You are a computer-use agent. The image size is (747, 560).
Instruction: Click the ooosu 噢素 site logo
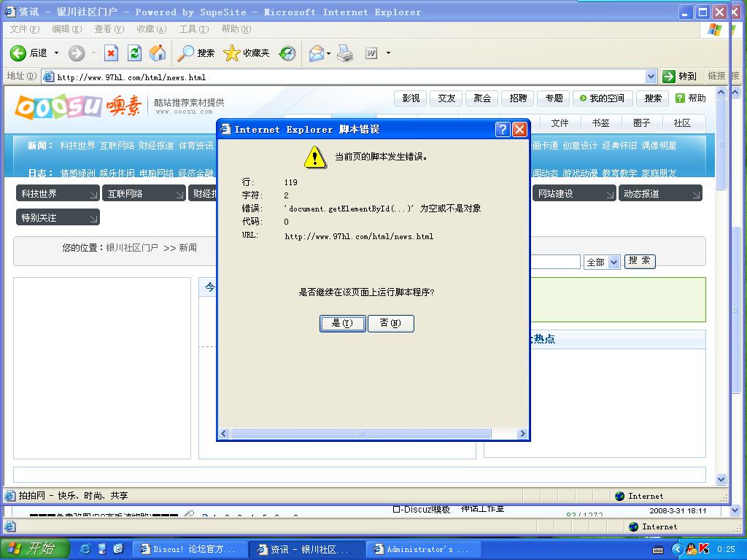click(x=78, y=106)
